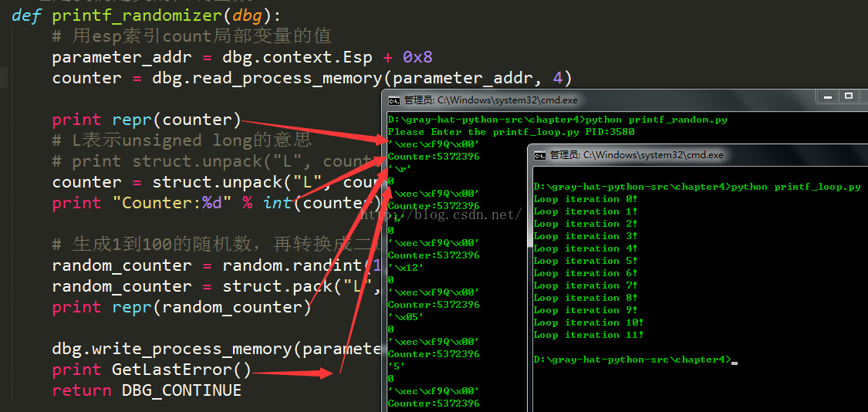Click 'Loop iteration 2!' output line
Screen dimensions: 868x412
pos(585,224)
